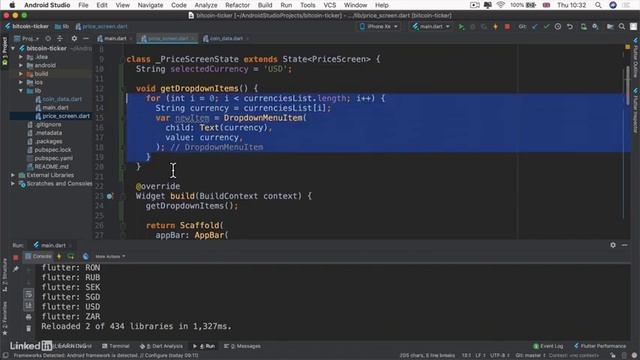Image resolution: width=640 pixels, height=360 pixels.
Task: Expand the .idea folder
Action: pyautogui.click(x=21, y=57)
